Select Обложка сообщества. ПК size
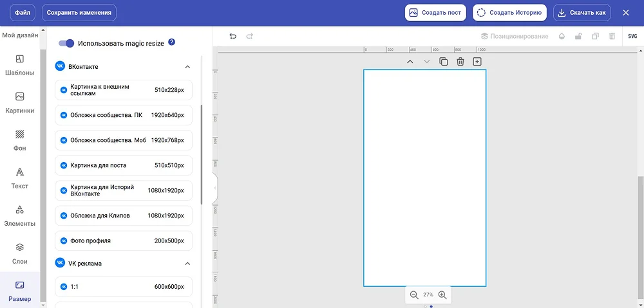 (x=124, y=115)
